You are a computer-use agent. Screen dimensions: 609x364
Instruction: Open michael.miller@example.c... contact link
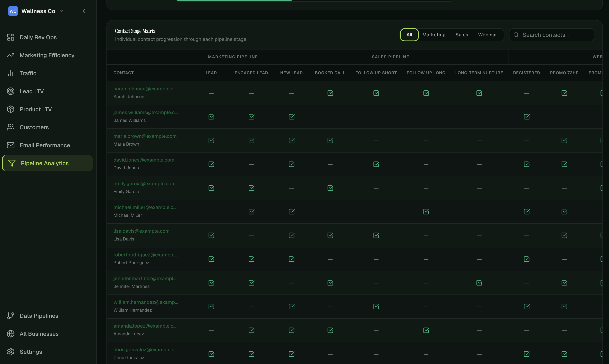coord(145,207)
